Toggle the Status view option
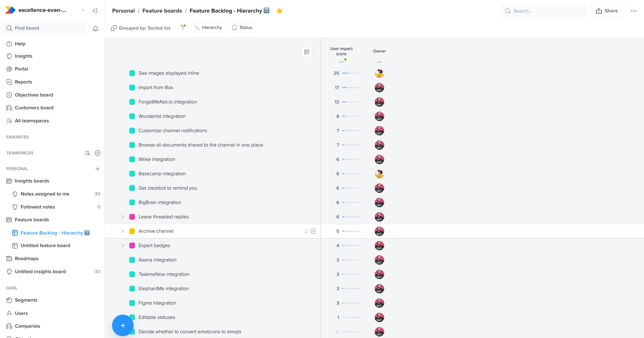 [242, 27]
